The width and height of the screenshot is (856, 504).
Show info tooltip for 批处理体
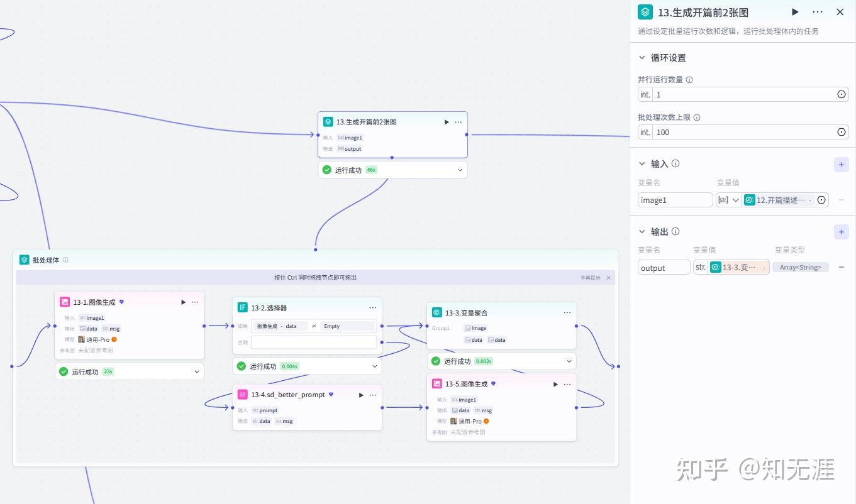pos(65,260)
